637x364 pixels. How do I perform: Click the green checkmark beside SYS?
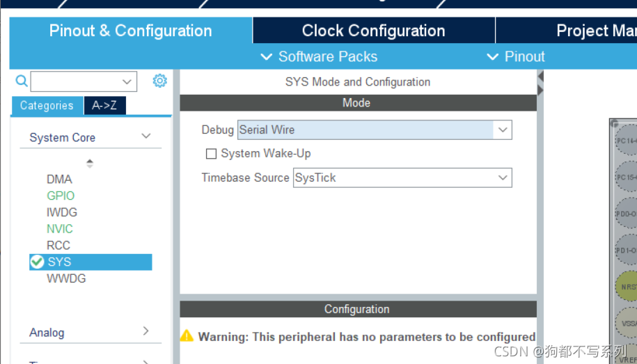(38, 262)
